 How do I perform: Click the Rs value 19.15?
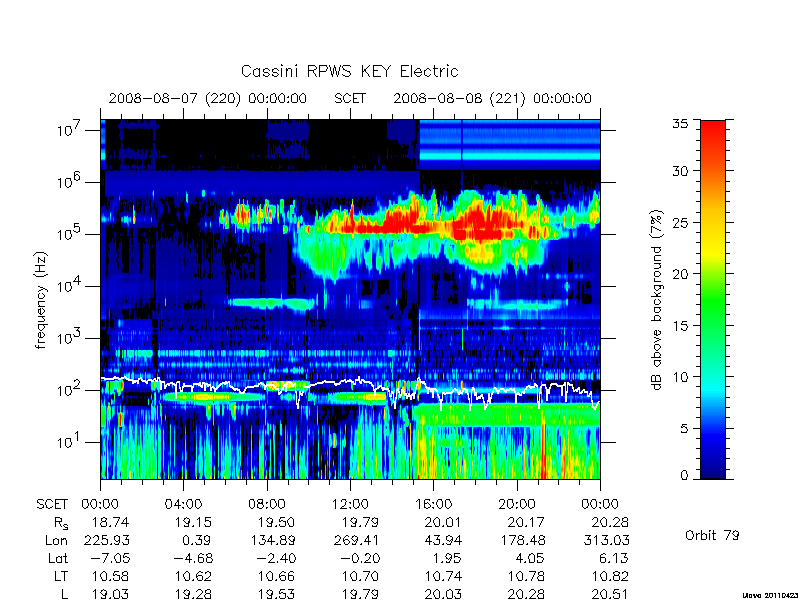[x=193, y=522]
